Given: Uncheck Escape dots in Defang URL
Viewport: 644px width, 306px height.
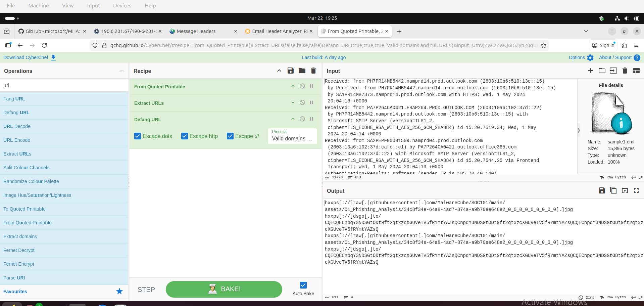Looking at the screenshot, I should [138, 136].
